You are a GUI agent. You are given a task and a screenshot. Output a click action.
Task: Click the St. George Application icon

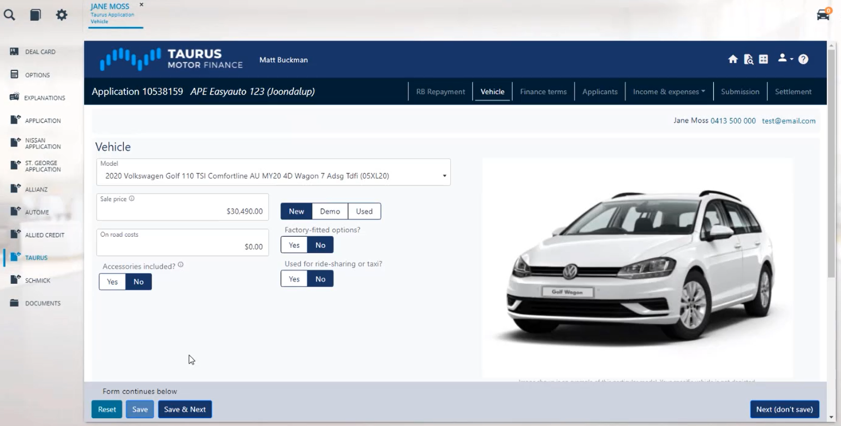(x=15, y=165)
